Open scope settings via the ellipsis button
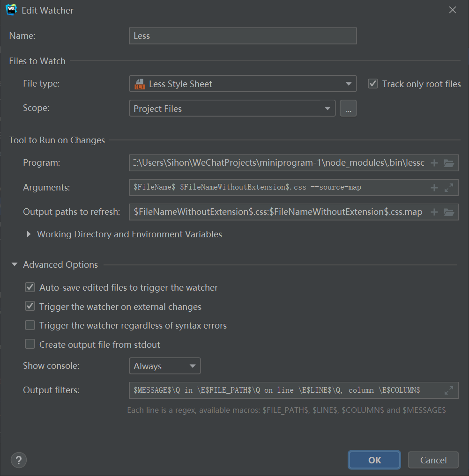 [348, 108]
